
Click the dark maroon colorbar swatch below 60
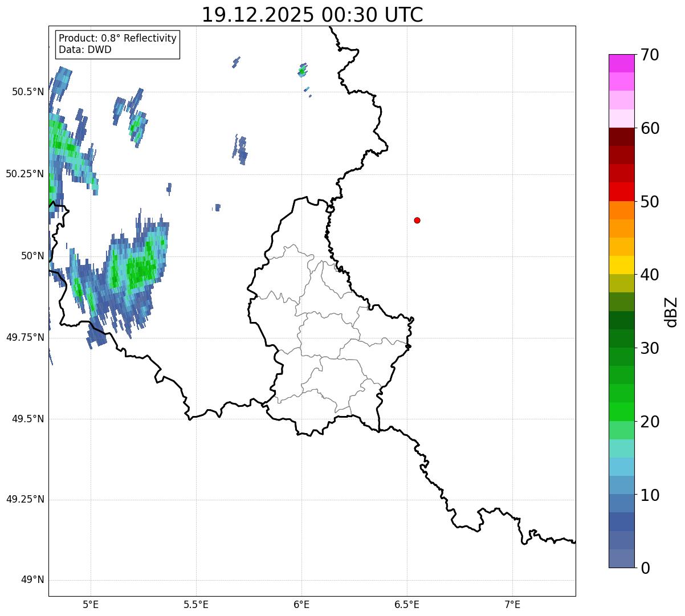click(x=621, y=137)
